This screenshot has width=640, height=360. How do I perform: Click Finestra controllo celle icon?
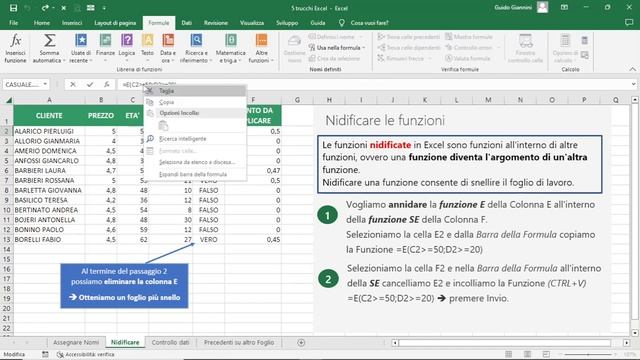point(525,49)
